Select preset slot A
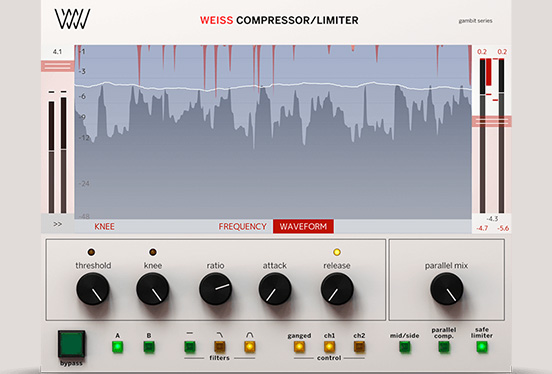Image resolution: width=552 pixels, height=374 pixels. point(118,347)
